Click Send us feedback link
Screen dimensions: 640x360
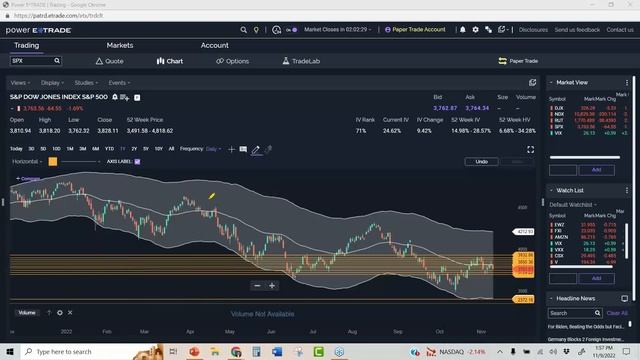577,30
